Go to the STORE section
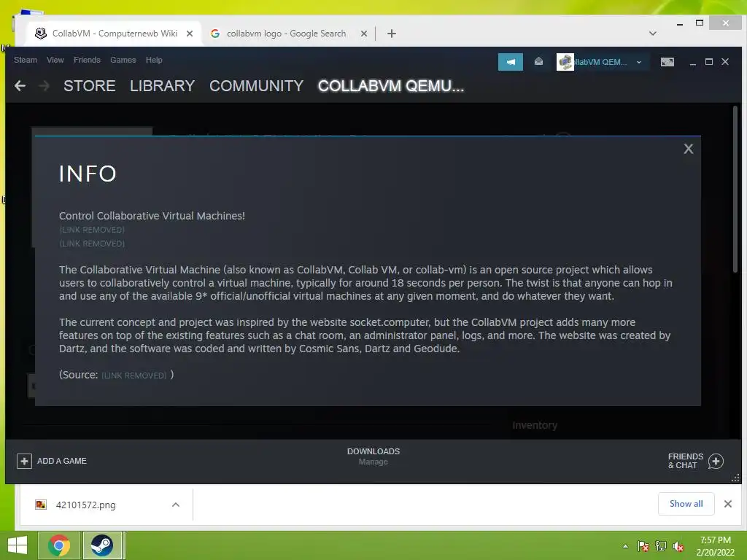The width and height of the screenshot is (747, 560). point(90,86)
